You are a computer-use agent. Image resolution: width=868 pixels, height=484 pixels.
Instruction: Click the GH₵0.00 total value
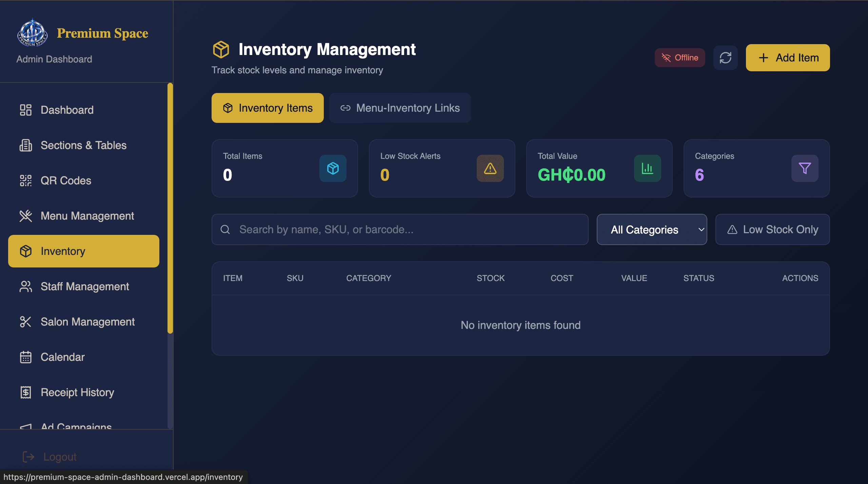tap(572, 175)
